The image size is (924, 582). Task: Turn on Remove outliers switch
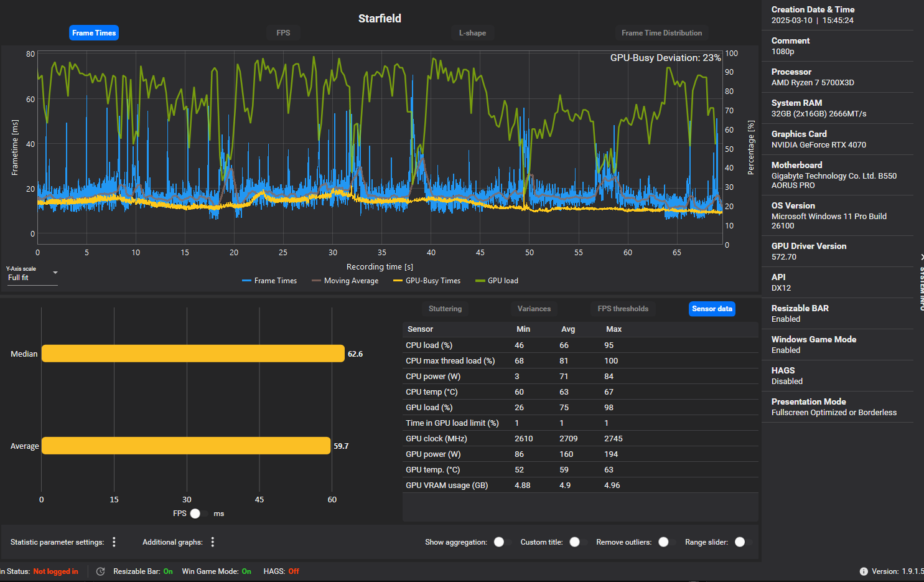click(x=667, y=542)
